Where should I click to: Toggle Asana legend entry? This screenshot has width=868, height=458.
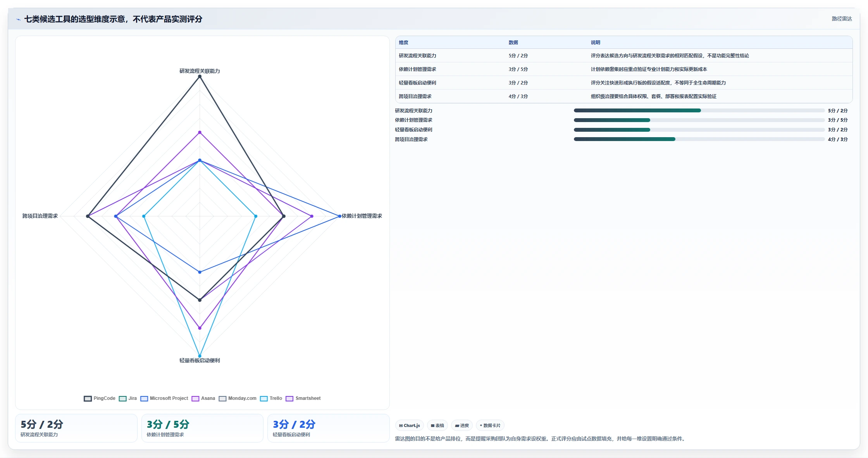click(203, 398)
